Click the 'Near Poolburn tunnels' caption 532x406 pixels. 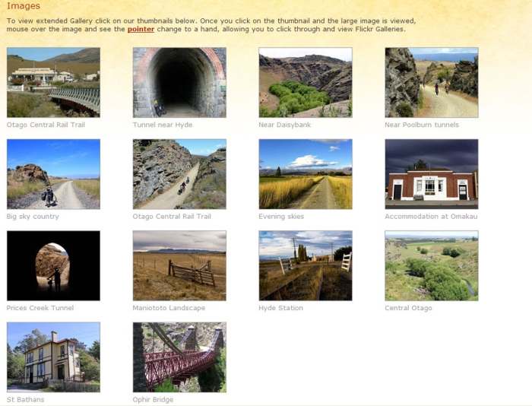pyautogui.click(x=422, y=125)
